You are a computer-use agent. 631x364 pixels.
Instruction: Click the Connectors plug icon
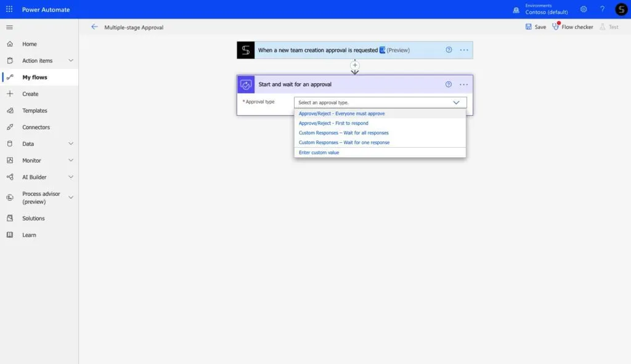(x=10, y=127)
